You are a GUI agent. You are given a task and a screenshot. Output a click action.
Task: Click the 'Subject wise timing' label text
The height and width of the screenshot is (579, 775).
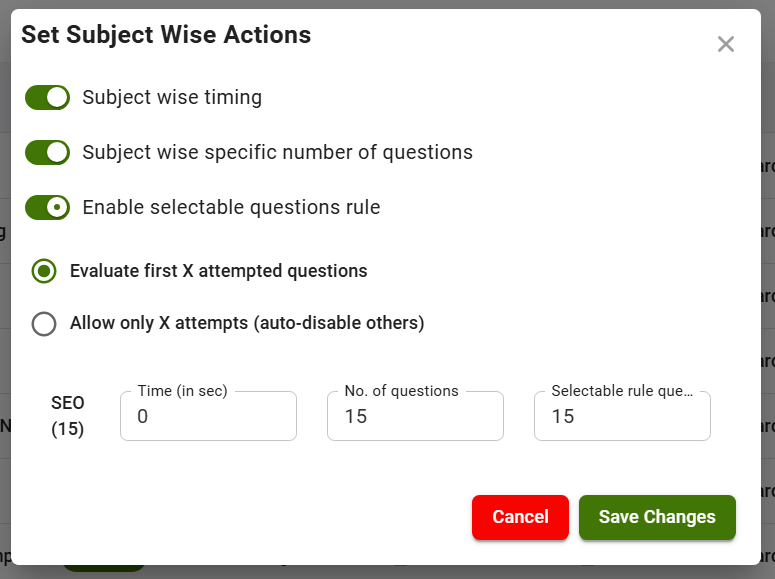point(172,97)
